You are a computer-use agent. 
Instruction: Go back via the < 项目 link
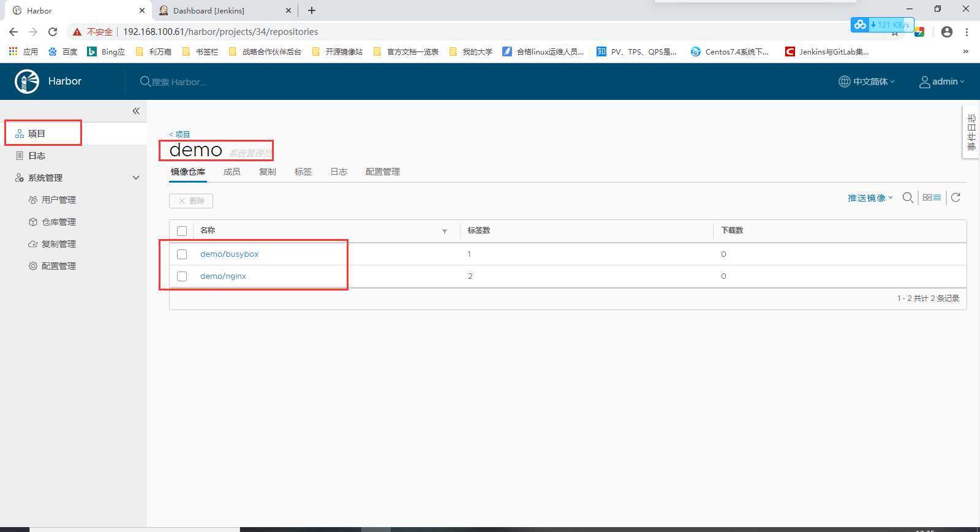tap(179, 134)
